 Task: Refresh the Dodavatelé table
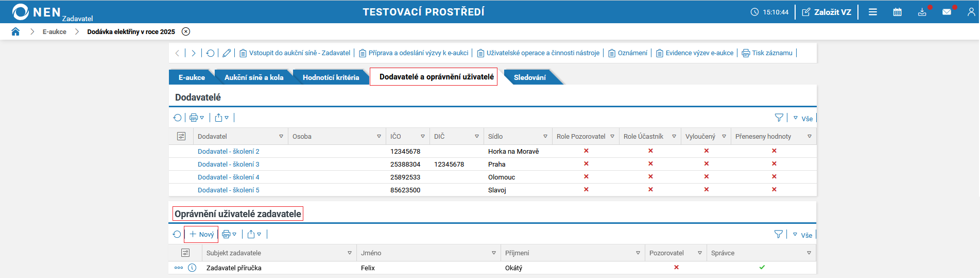[178, 118]
